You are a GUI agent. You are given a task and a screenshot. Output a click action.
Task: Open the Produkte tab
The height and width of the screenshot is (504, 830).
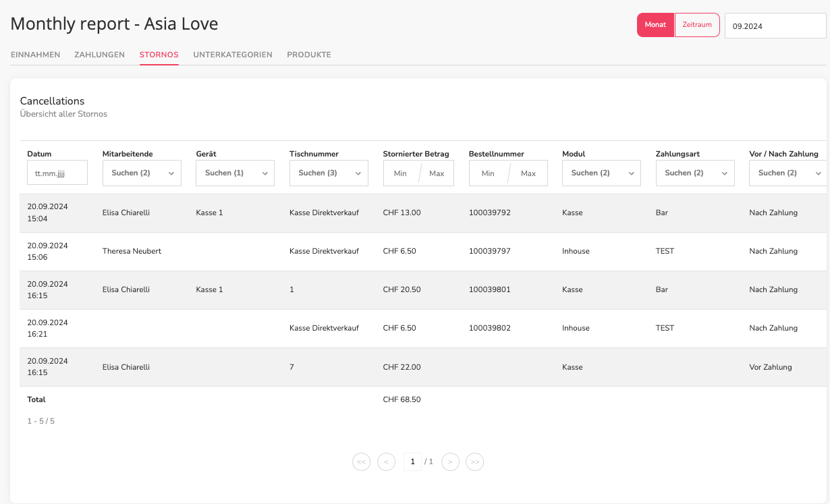[x=309, y=55]
